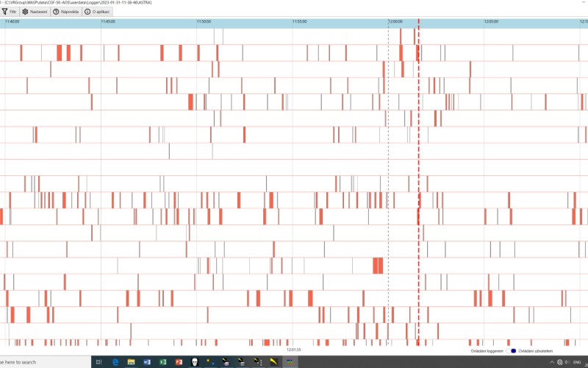
Task: Click the ENG language indicator in tray
Action: click(x=576, y=362)
